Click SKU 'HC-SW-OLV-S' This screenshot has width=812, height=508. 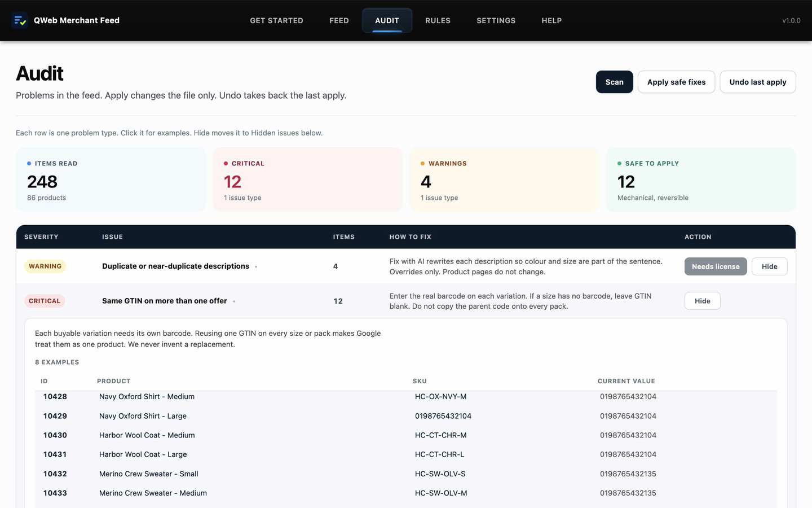point(440,474)
